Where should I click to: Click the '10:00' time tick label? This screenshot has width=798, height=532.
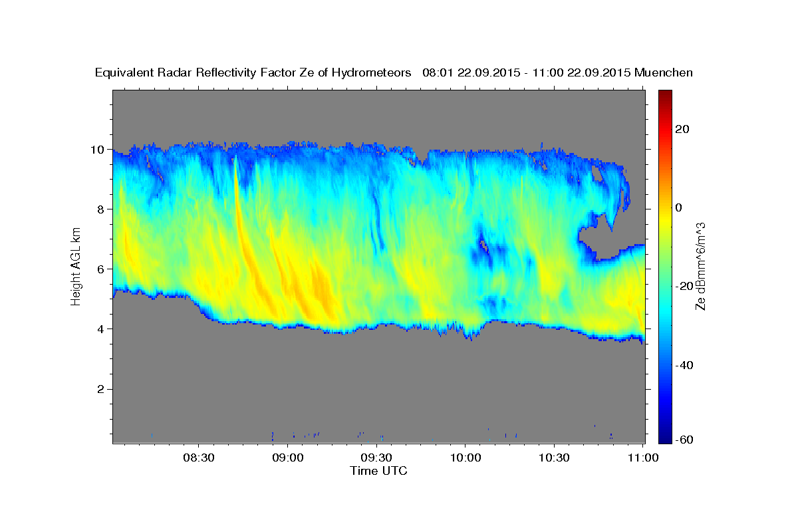point(465,458)
